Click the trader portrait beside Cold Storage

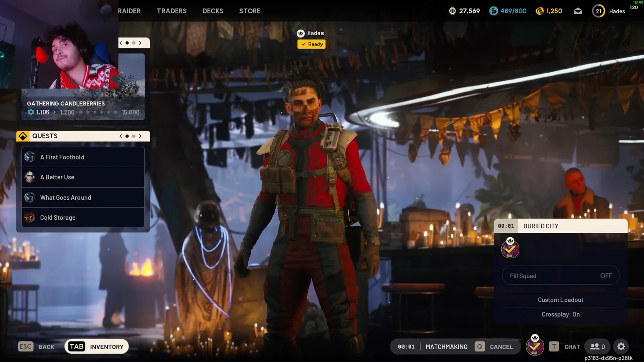(30, 217)
